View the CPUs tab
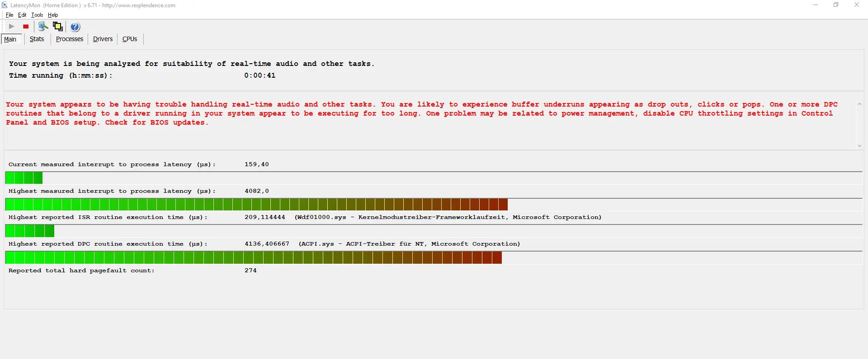 point(130,39)
